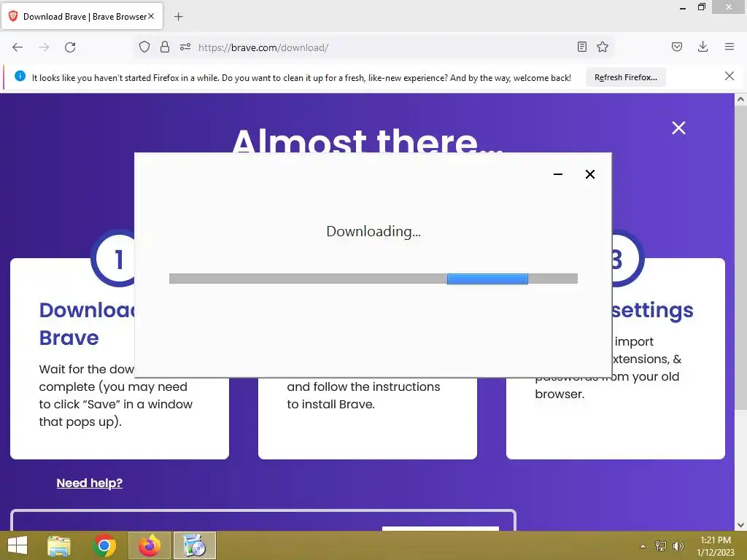Screen dimensions: 747x560
Task: Open the Firefox downloads panel
Action: [703, 47]
